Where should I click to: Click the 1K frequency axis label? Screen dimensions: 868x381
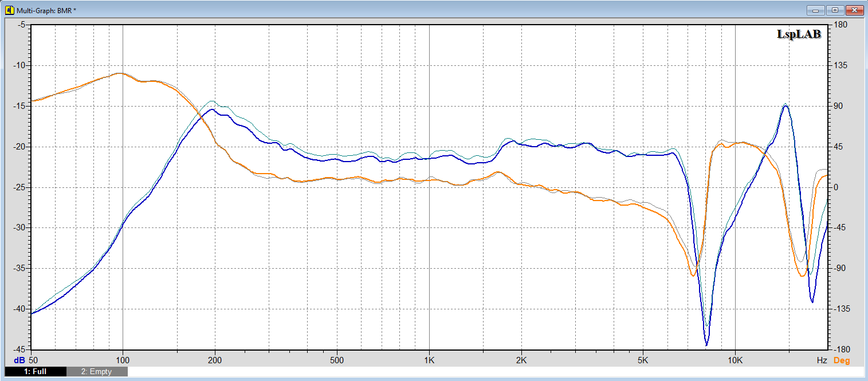point(429,360)
